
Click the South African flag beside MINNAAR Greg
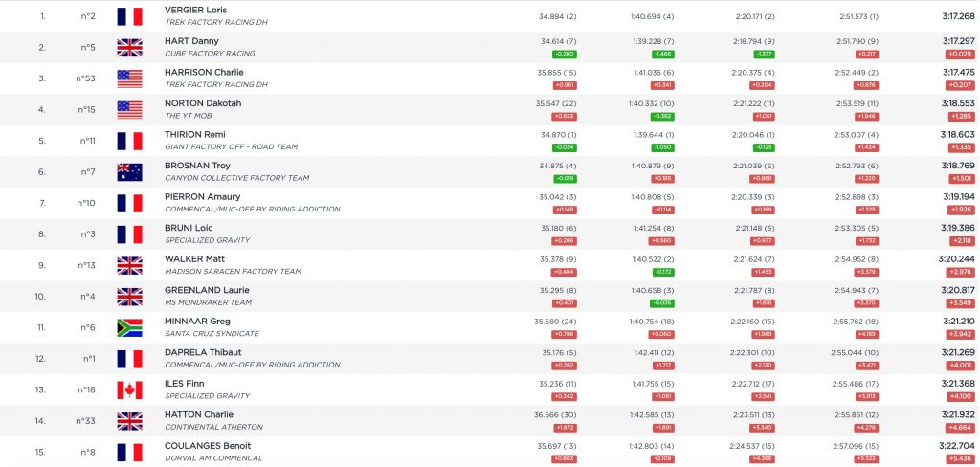click(129, 327)
